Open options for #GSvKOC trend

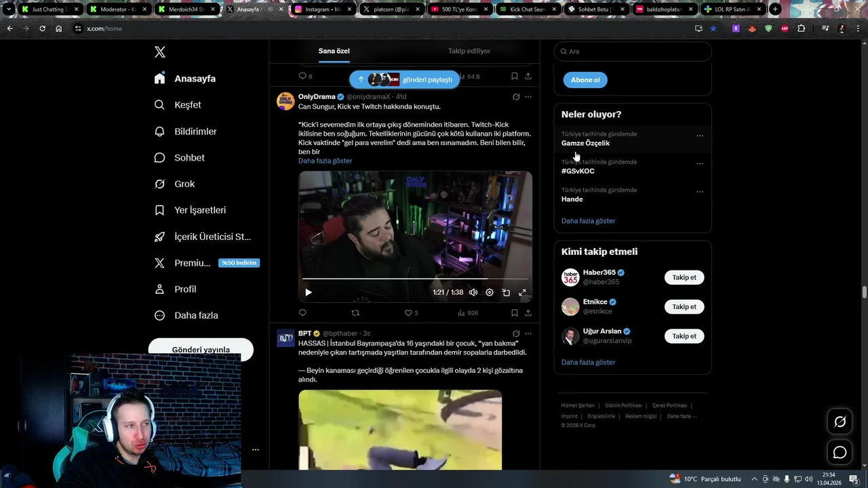pos(700,164)
